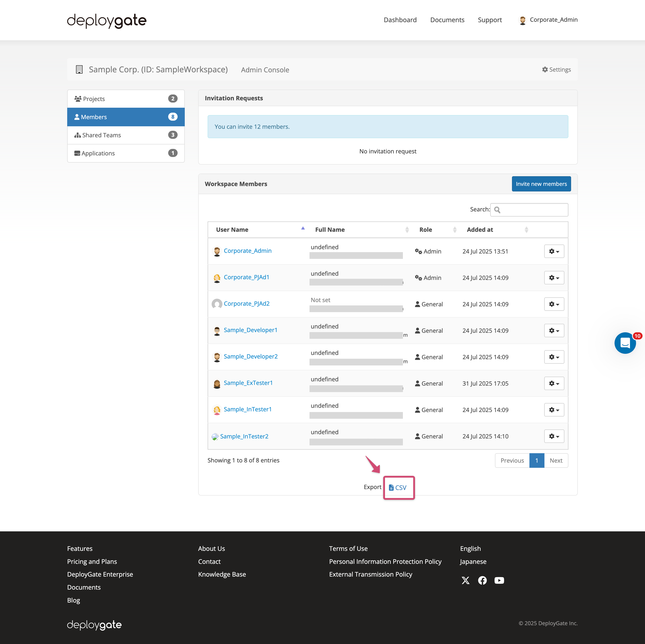Open the gear dropdown on Corporate_Admin row

coord(554,251)
